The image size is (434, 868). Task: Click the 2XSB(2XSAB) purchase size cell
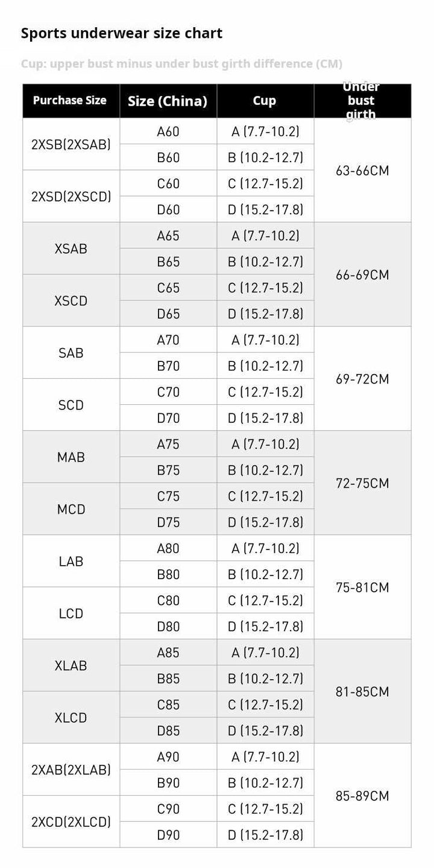(x=71, y=145)
